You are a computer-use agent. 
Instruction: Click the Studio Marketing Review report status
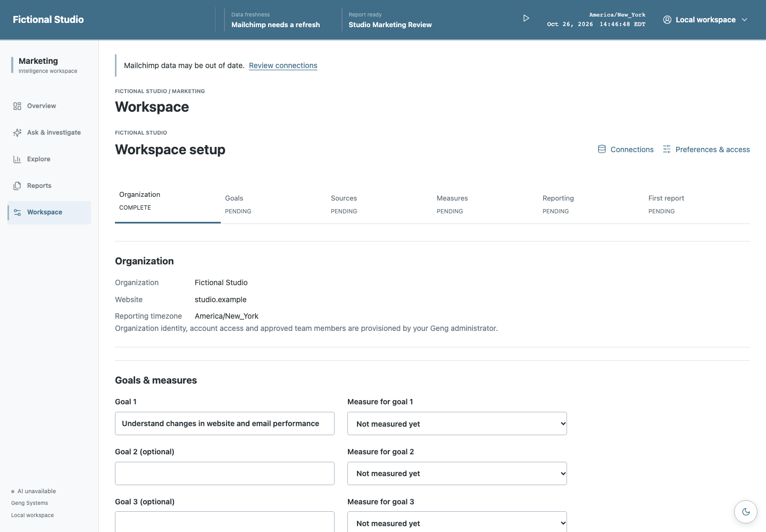pos(390,24)
